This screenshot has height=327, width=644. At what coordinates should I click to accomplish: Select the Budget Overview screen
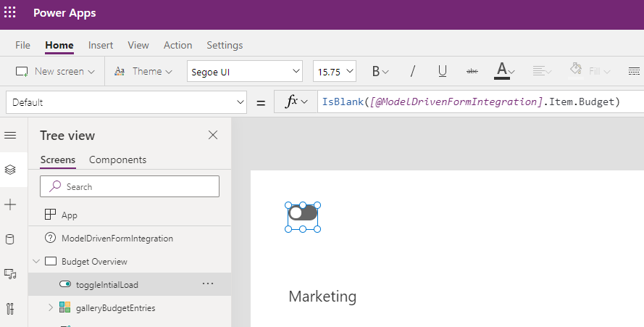point(94,262)
